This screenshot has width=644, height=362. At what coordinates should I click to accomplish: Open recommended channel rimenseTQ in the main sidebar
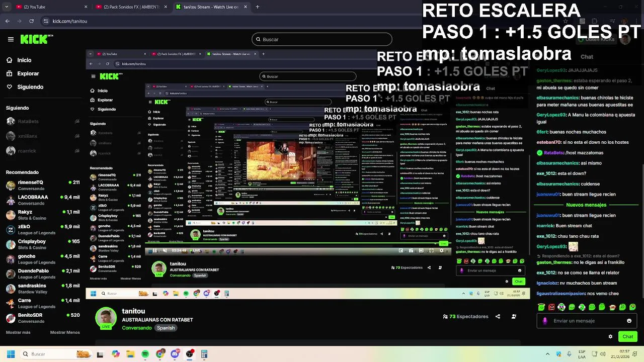click(x=42, y=185)
